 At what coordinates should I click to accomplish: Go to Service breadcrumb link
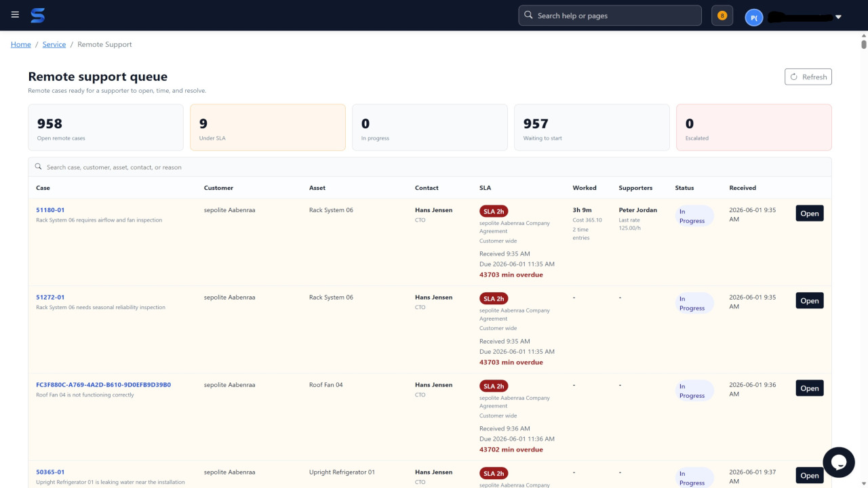pyautogui.click(x=54, y=44)
